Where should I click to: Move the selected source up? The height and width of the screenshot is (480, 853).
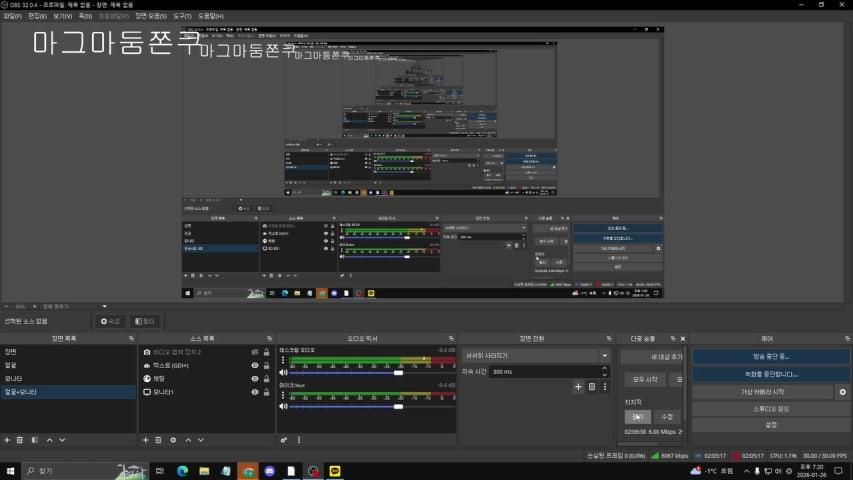(x=188, y=440)
